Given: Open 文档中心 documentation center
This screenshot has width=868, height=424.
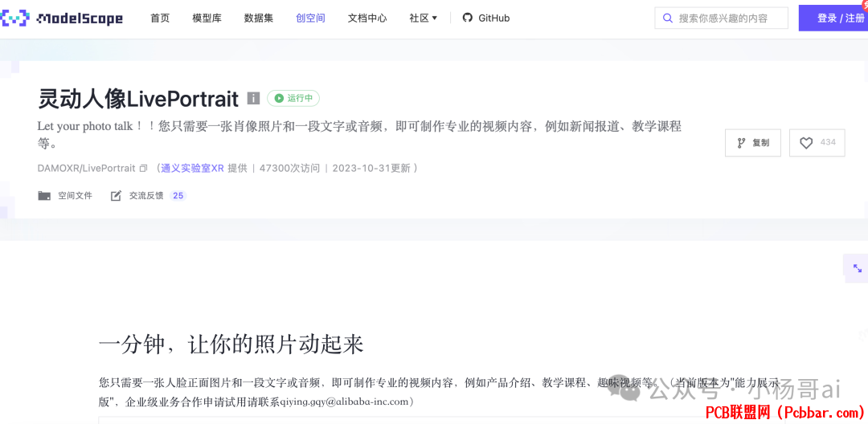Looking at the screenshot, I should click(x=367, y=18).
